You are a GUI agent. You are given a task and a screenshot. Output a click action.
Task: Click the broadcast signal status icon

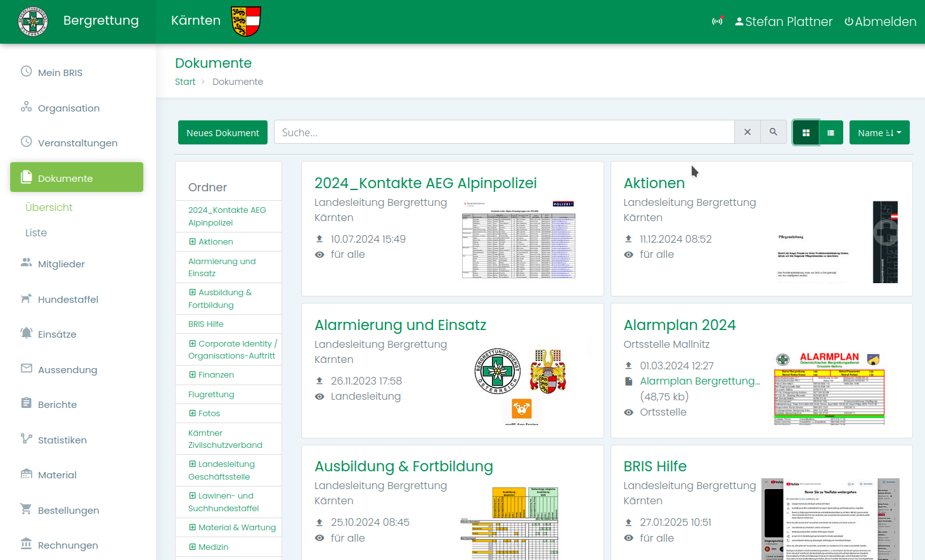pos(717,22)
